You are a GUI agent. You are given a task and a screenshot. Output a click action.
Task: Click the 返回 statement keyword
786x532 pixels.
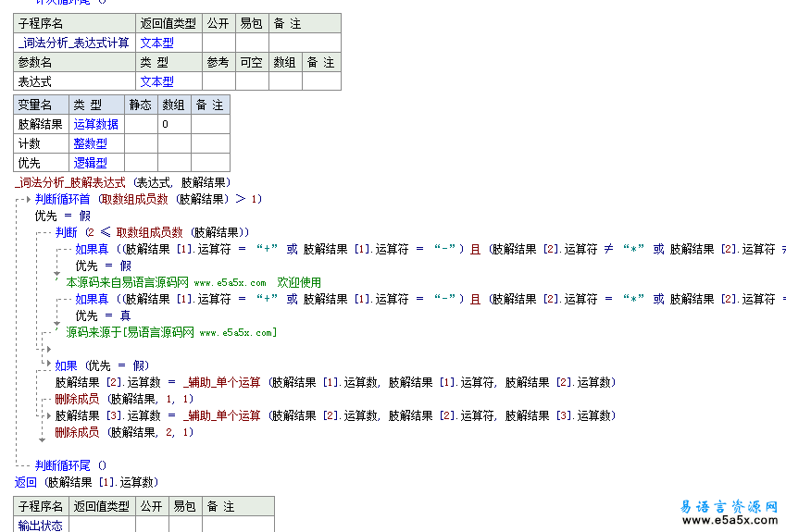[25, 482]
